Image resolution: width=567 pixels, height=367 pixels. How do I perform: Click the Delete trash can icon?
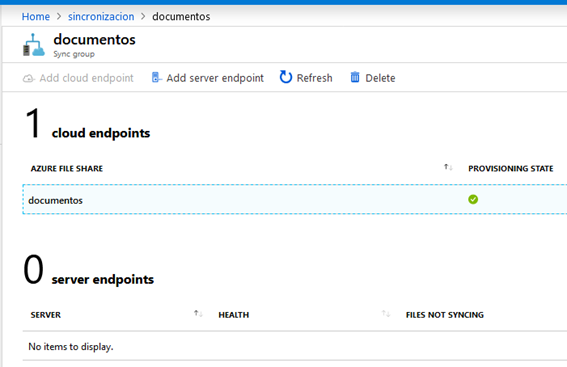click(355, 77)
